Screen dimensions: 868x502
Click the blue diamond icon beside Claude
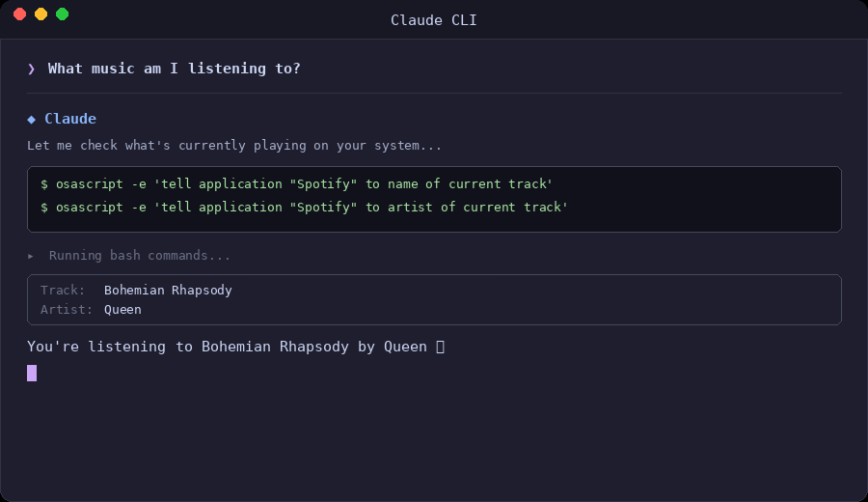coord(31,119)
